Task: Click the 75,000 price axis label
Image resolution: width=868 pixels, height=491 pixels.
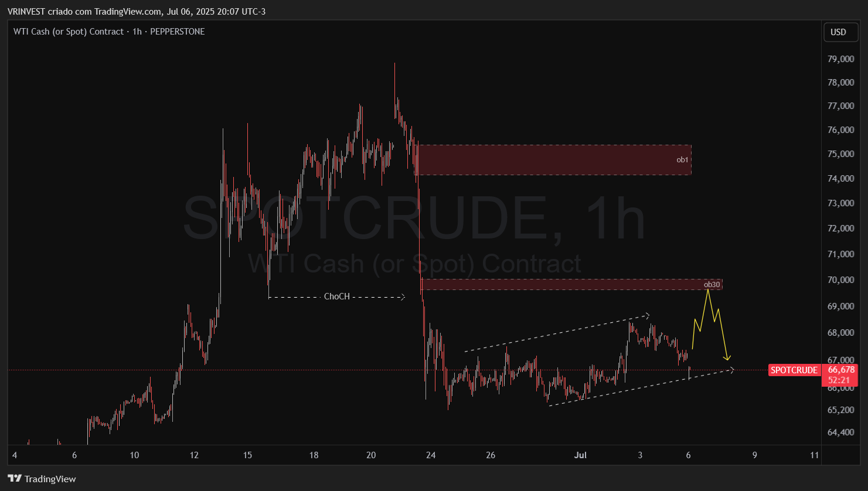Action: click(x=840, y=154)
